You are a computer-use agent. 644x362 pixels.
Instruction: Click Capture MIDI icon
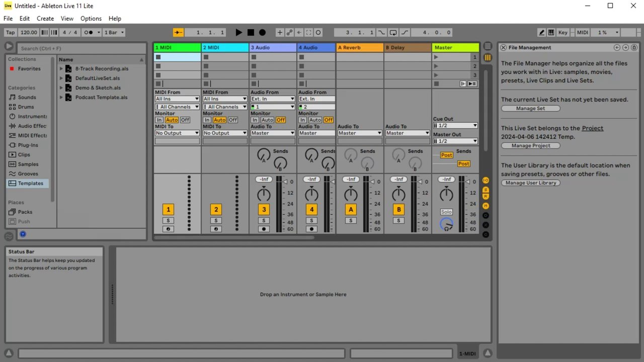309,32
